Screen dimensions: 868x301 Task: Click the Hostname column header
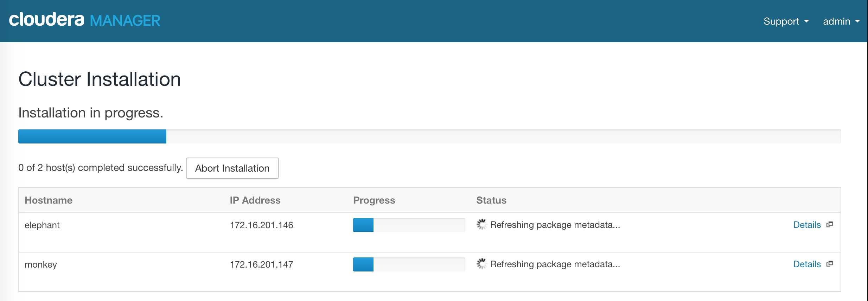click(49, 200)
